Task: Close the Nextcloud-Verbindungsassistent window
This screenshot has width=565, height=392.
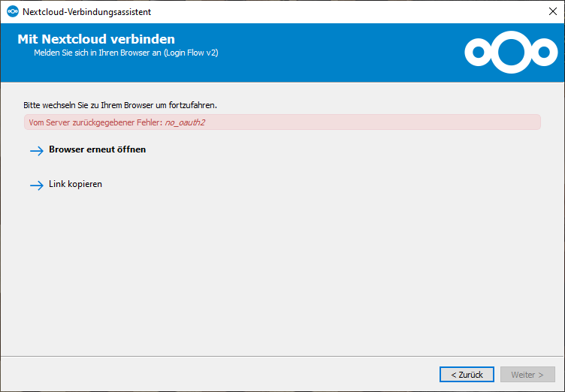Action: point(553,11)
